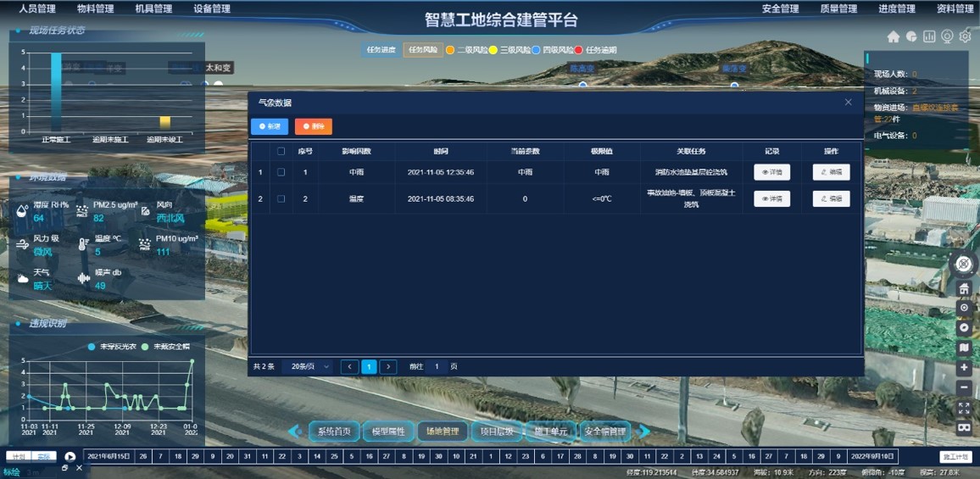The image size is (980, 479).
Task: Click the blue 新增 button
Action: tap(270, 126)
